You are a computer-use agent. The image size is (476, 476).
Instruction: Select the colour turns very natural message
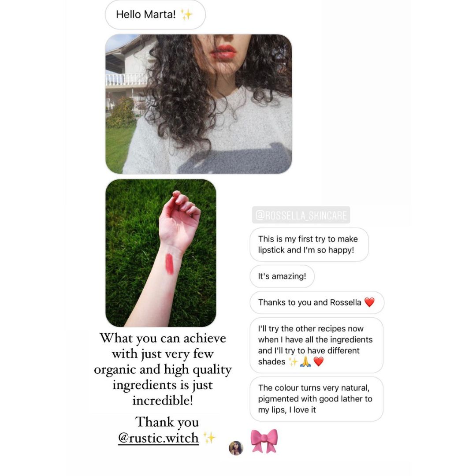(x=316, y=399)
